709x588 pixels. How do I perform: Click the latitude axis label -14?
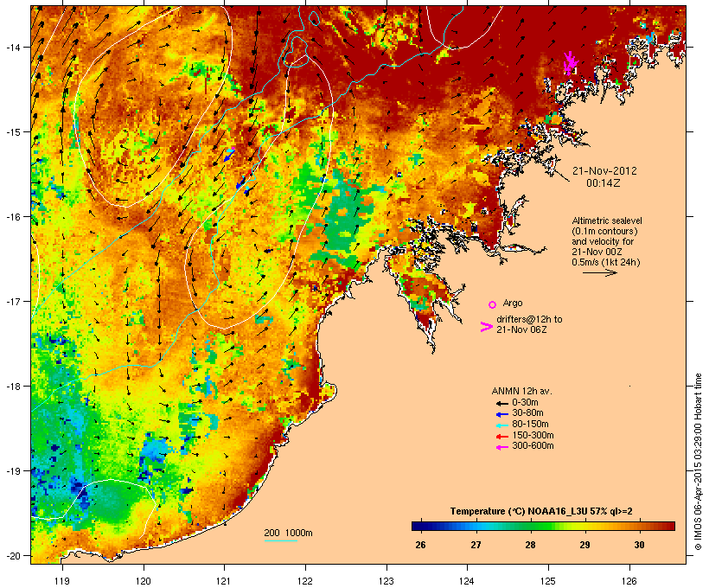pyautogui.click(x=12, y=47)
